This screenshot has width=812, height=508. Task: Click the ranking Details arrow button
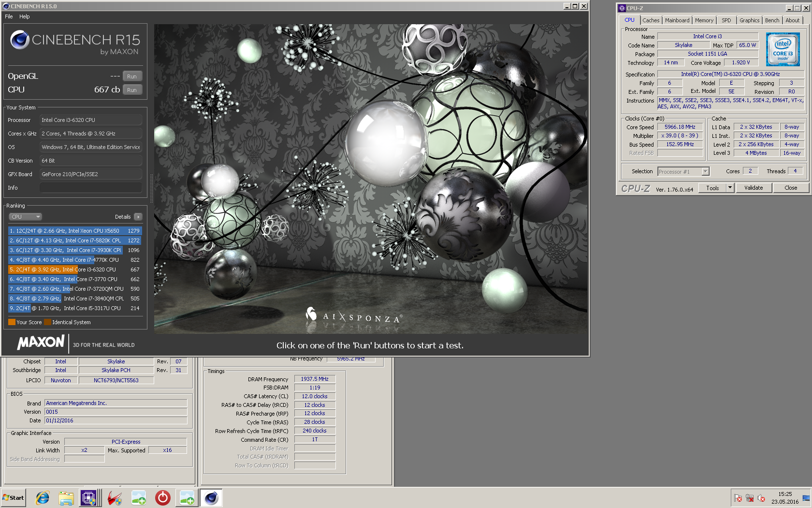(x=138, y=217)
